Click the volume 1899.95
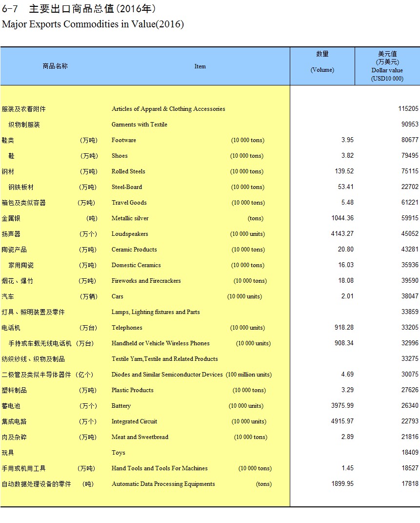Viewport: 420px width, 523px height. (342, 483)
